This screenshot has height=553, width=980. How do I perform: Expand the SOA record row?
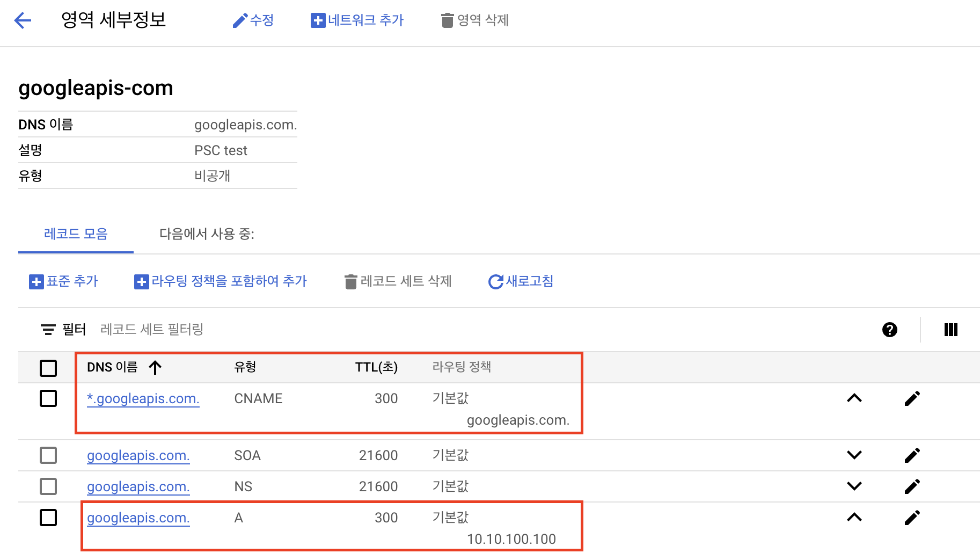click(x=854, y=455)
